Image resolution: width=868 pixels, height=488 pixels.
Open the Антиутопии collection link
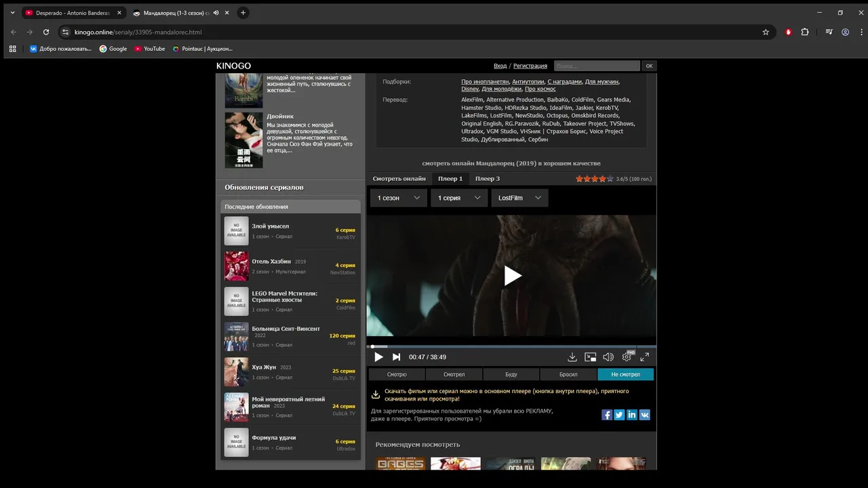[x=528, y=81]
